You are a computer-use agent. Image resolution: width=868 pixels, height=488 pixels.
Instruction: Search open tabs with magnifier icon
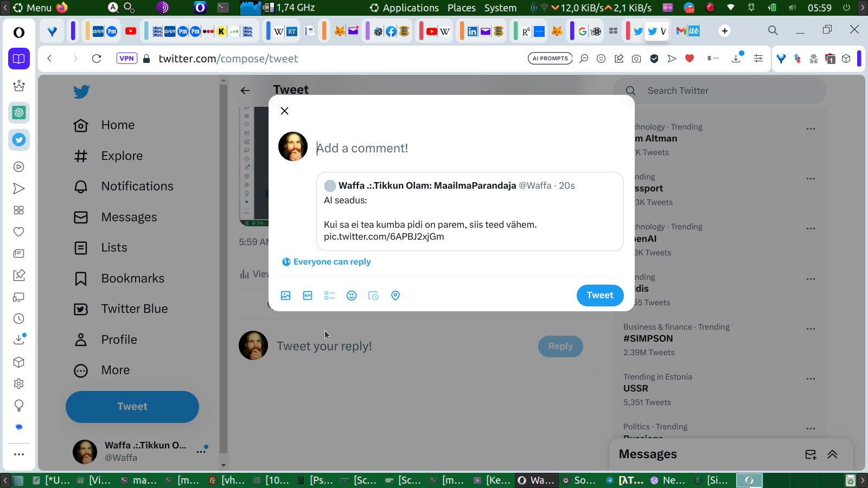pyautogui.click(x=773, y=30)
